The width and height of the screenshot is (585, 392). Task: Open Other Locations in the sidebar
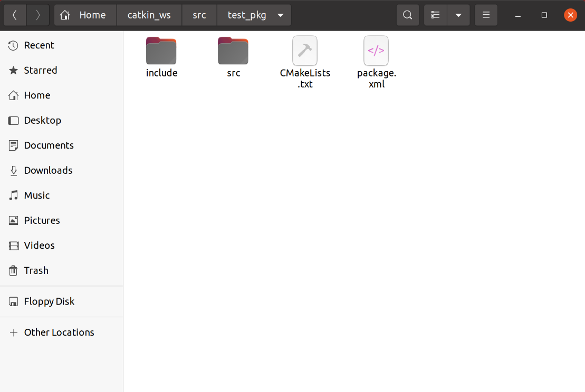[62, 332]
